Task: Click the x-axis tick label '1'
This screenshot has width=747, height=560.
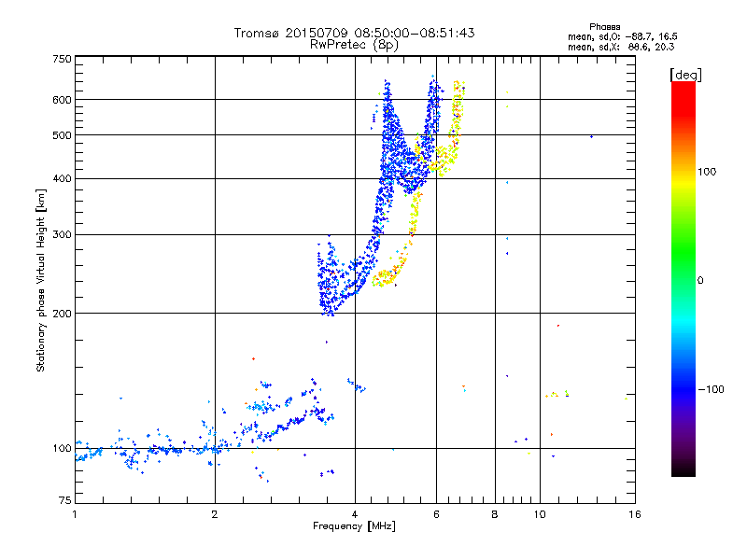Action: pyautogui.click(x=75, y=514)
